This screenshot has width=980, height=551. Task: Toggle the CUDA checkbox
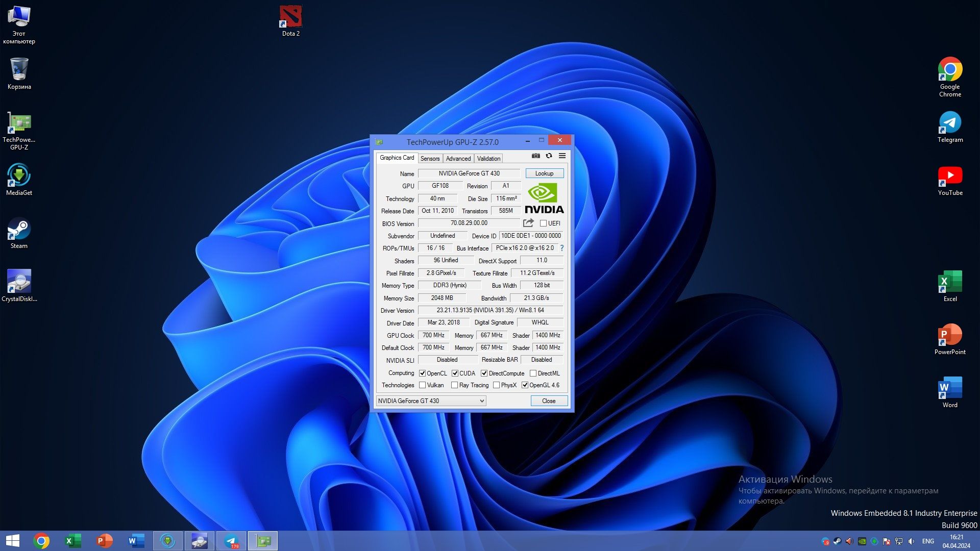coord(455,373)
